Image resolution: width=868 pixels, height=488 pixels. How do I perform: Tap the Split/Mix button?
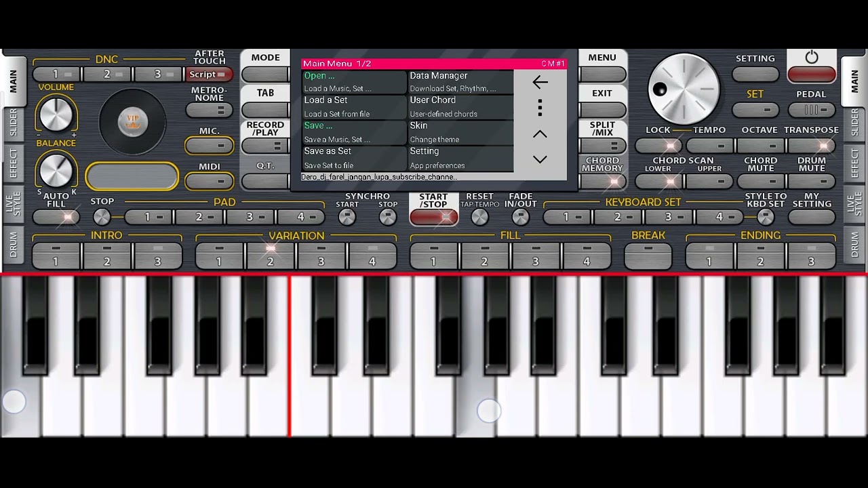[x=602, y=145]
